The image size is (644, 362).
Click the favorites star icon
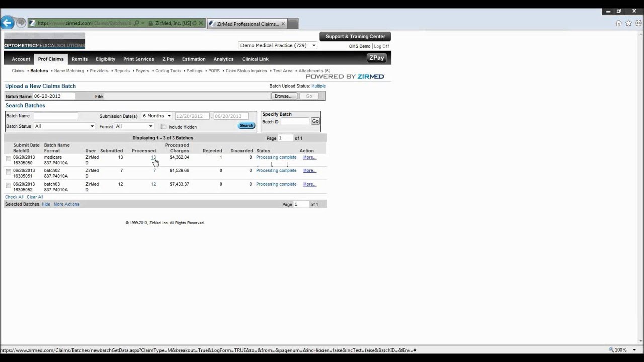pyautogui.click(x=628, y=23)
